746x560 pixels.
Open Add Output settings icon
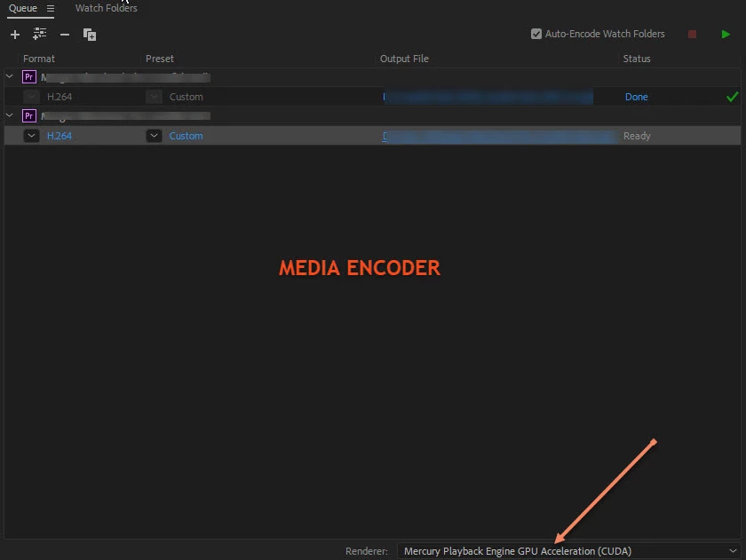point(39,34)
